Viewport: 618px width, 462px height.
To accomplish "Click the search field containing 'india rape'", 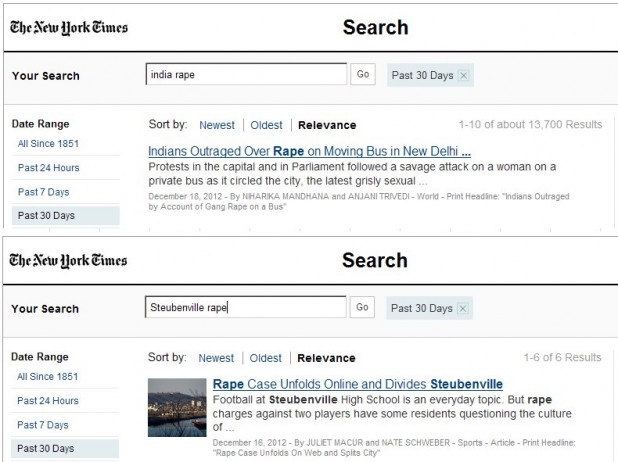I will 246,74.
